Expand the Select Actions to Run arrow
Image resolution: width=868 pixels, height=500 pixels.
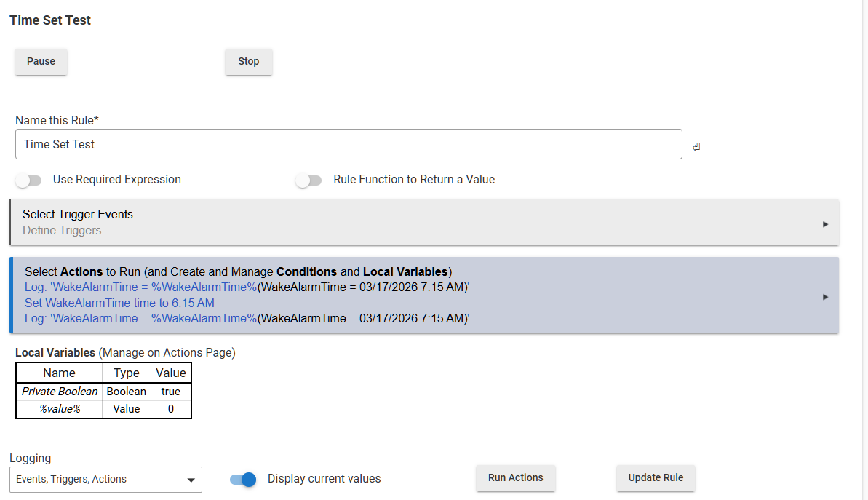pos(825,297)
